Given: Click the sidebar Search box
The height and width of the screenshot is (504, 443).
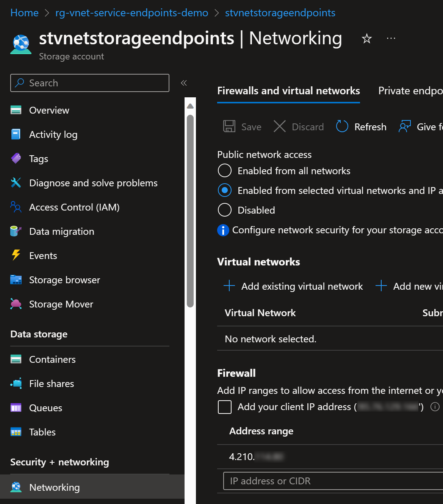Looking at the screenshot, I should (x=90, y=83).
